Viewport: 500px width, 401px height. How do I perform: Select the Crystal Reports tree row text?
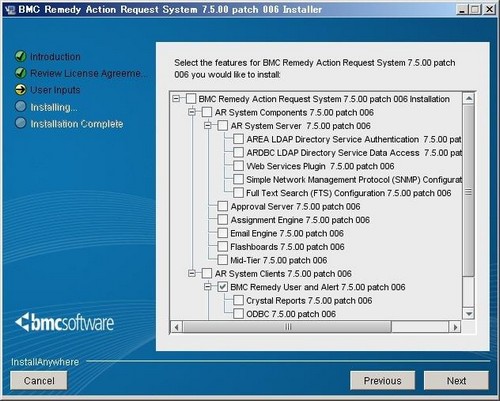309,300
